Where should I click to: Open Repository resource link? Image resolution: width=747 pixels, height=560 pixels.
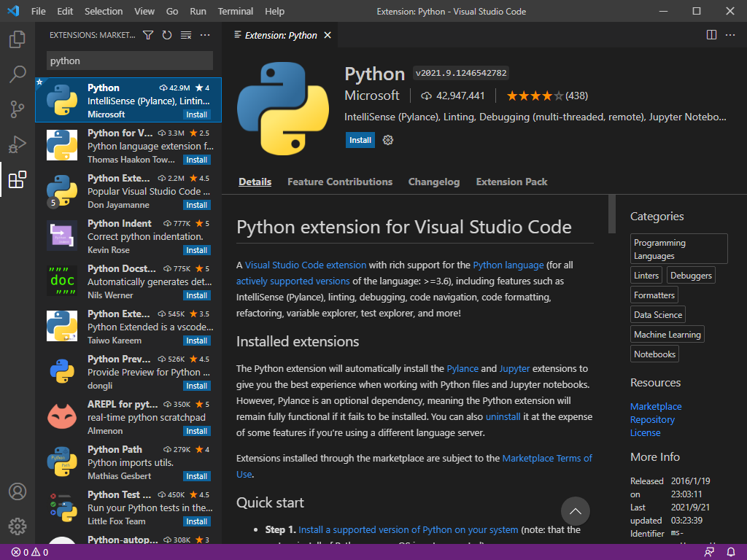652,420
